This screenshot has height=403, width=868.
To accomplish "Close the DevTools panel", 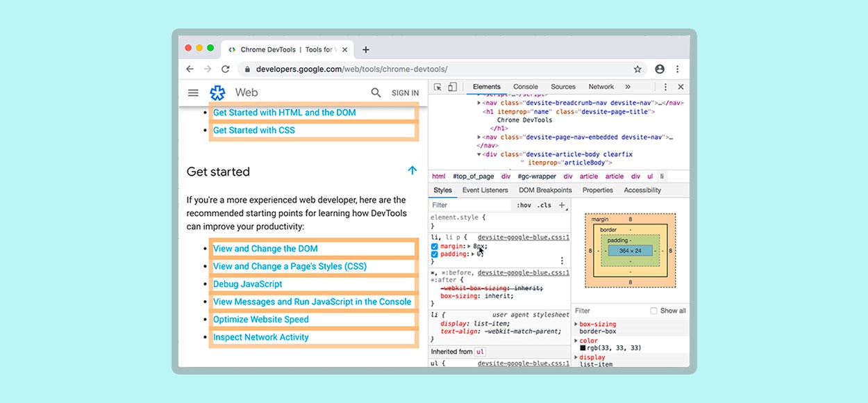I will coord(681,87).
